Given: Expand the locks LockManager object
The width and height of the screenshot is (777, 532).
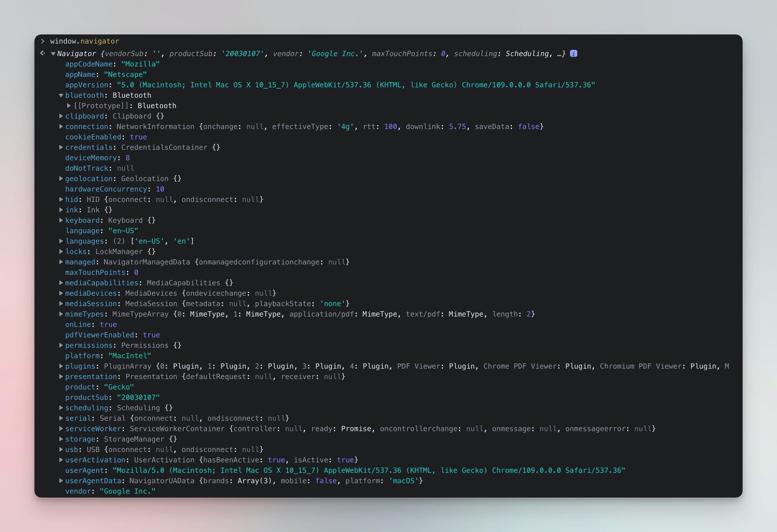Looking at the screenshot, I should [61, 251].
